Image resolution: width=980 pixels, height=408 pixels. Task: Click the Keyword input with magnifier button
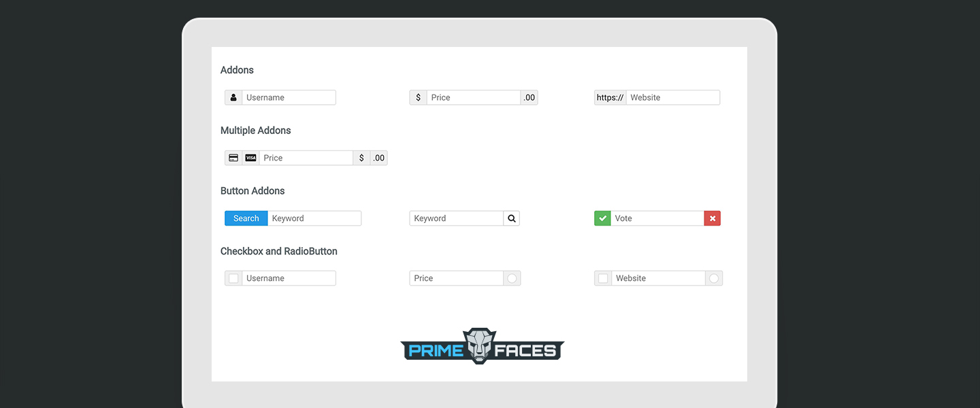pyautogui.click(x=457, y=218)
